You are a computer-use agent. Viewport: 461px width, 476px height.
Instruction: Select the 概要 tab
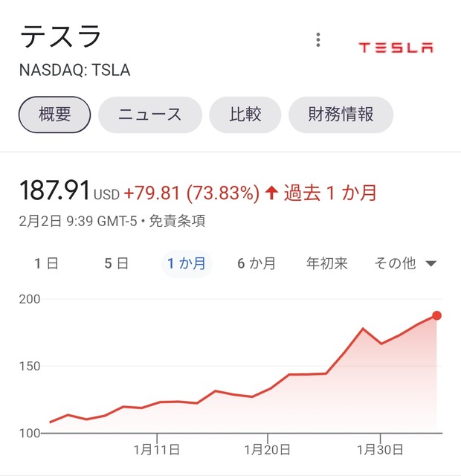tap(54, 115)
